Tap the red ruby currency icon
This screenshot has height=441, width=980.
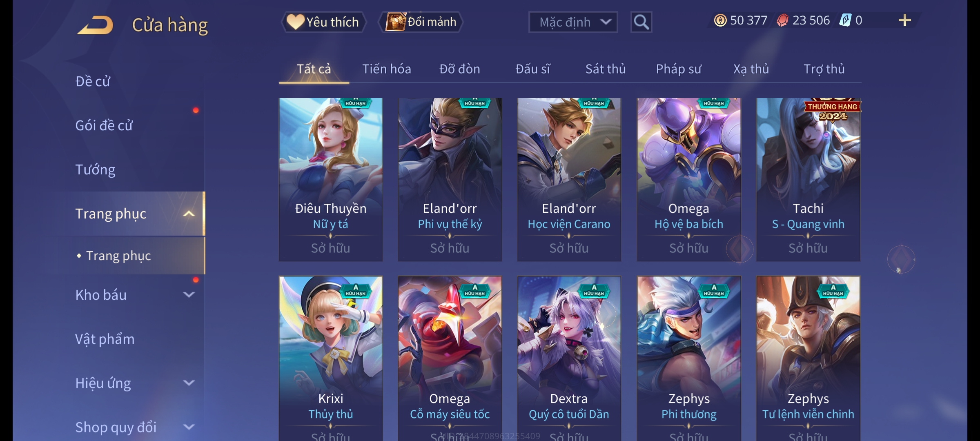click(x=782, y=20)
